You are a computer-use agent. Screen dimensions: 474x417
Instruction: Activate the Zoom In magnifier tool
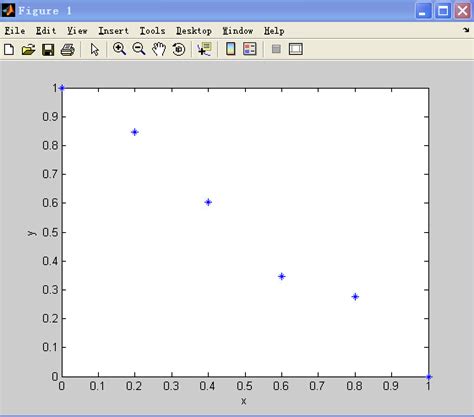point(119,49)
